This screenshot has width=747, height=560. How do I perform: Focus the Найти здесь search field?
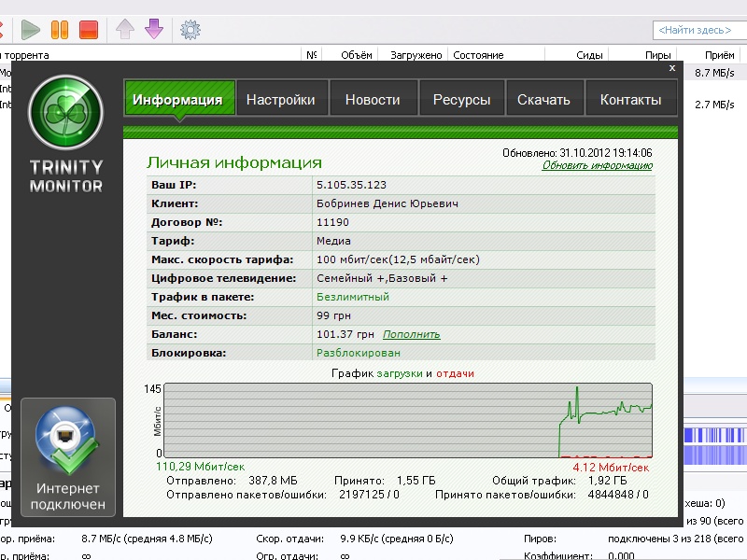coord(698,30)
